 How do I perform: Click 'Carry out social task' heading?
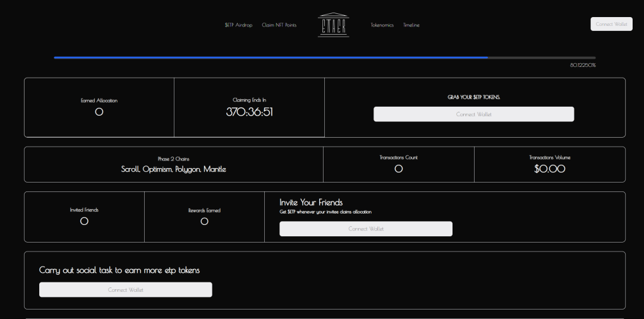(119, 270)
